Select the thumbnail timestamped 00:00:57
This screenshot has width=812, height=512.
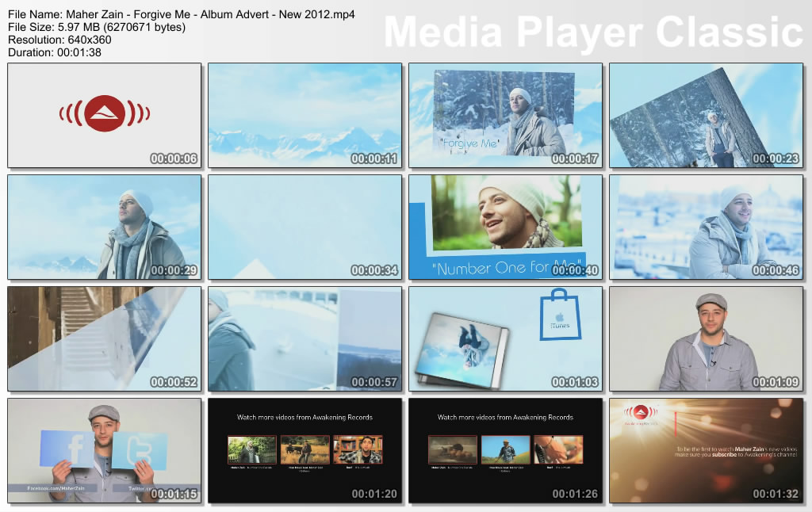pyautogui.click(x=304, y=339)
